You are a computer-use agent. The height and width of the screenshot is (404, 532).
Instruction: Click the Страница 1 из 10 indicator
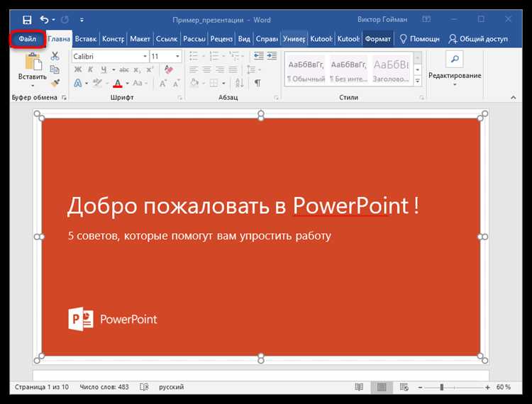[x=41, y=387]
